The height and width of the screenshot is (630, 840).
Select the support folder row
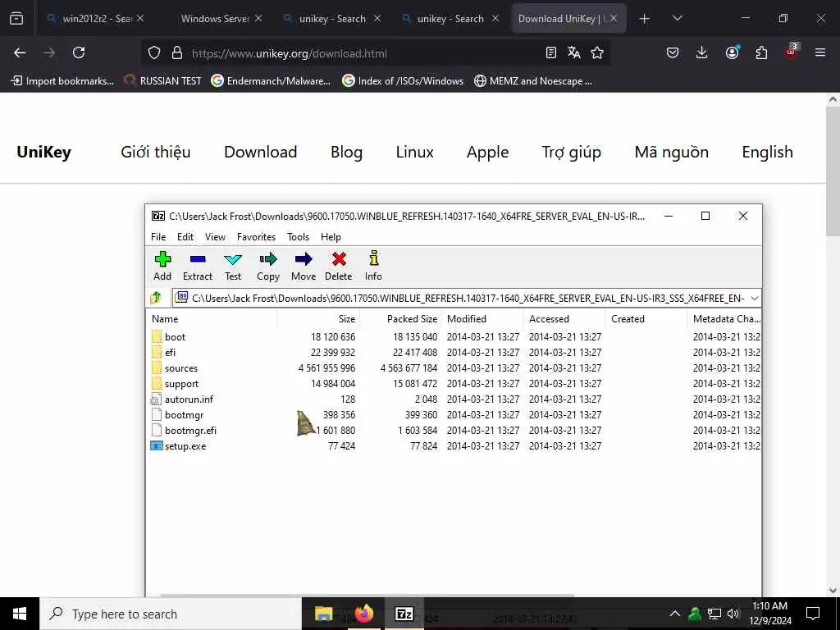(454, 384)
